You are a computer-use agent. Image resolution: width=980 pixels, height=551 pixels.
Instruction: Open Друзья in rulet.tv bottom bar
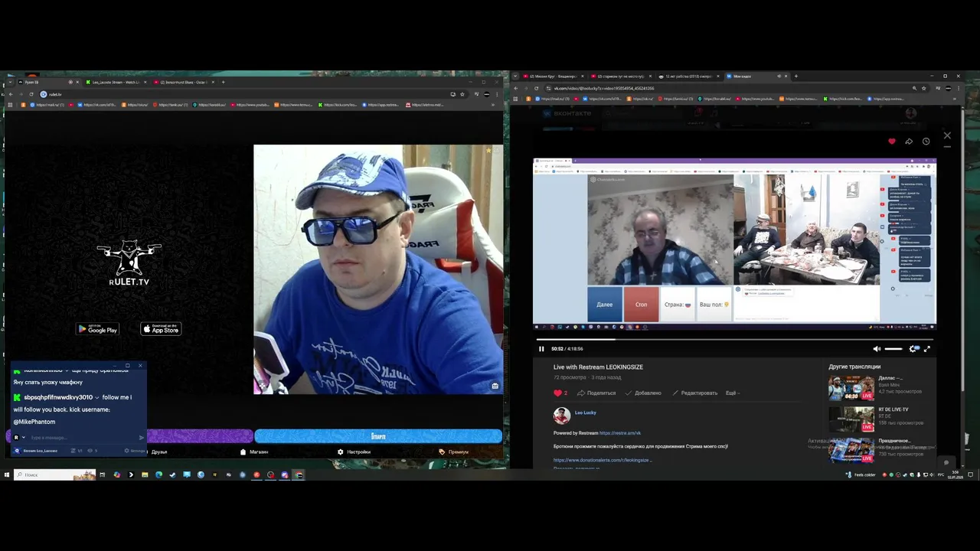coord(159,452)
